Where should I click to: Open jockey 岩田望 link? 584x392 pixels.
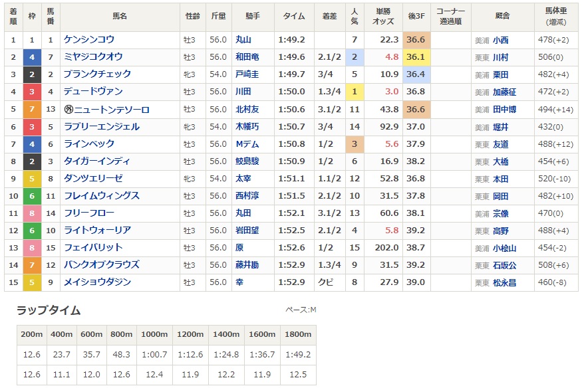[247, 231]
